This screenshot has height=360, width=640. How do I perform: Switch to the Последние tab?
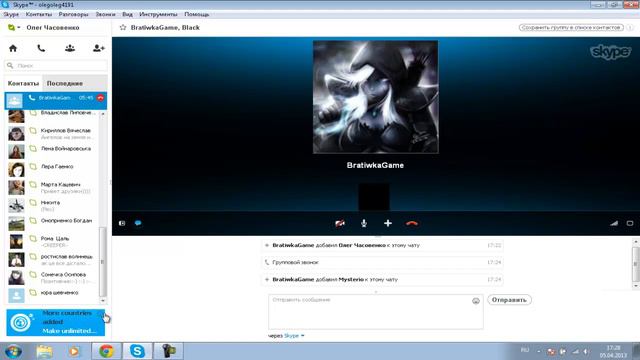point(64,83)
